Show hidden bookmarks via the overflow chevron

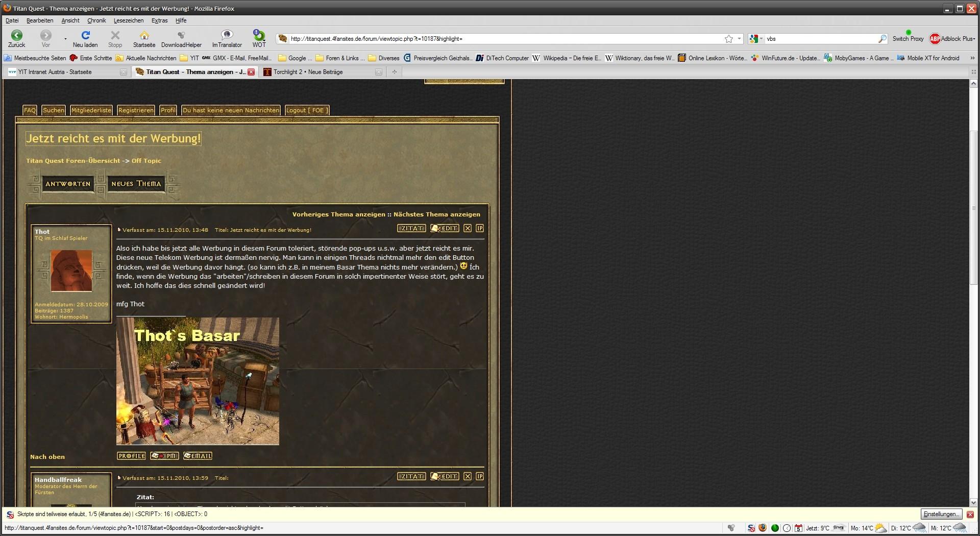tap(972, 58)
